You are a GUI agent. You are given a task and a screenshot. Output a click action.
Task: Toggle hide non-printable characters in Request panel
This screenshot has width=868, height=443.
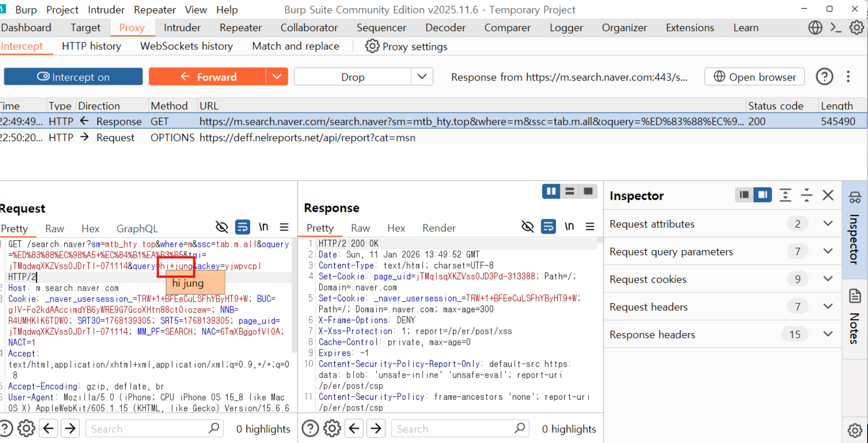(221, 227)
